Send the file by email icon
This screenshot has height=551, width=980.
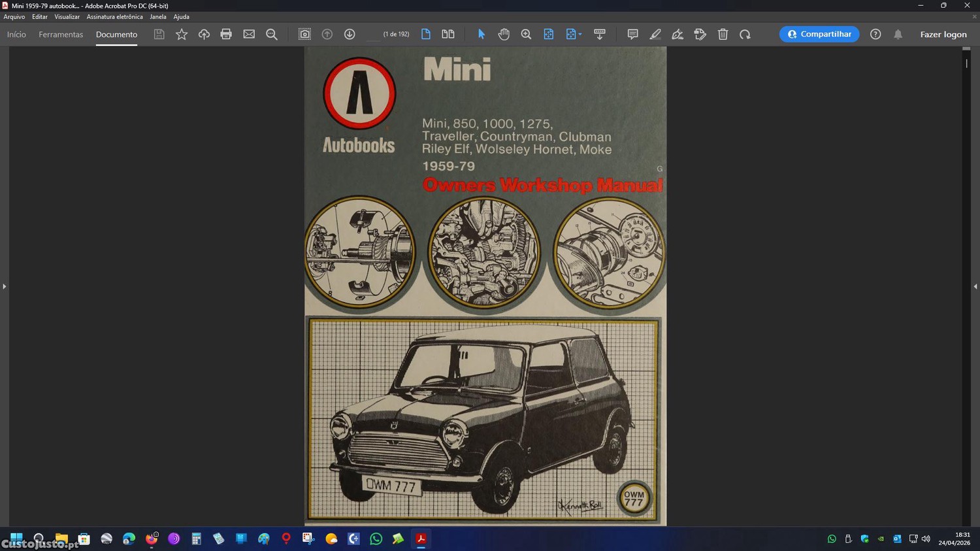coord(249,35)
